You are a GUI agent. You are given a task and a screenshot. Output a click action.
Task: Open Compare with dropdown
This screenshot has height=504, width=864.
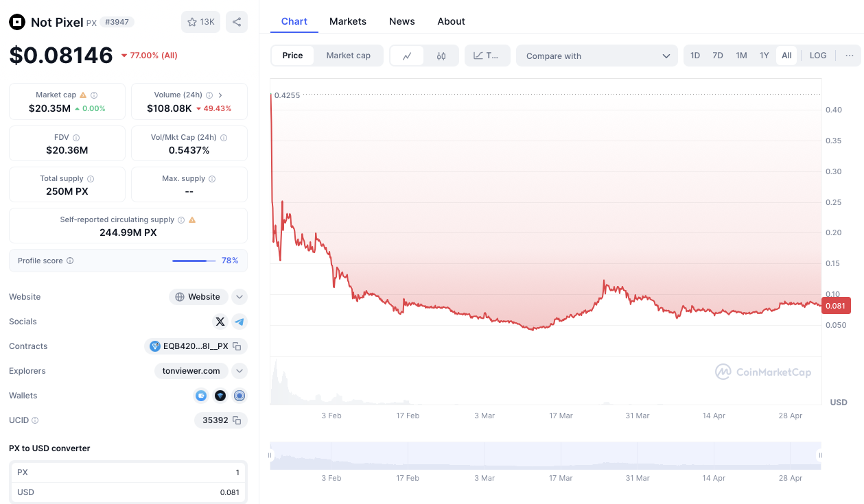click(x=597, y=56)
